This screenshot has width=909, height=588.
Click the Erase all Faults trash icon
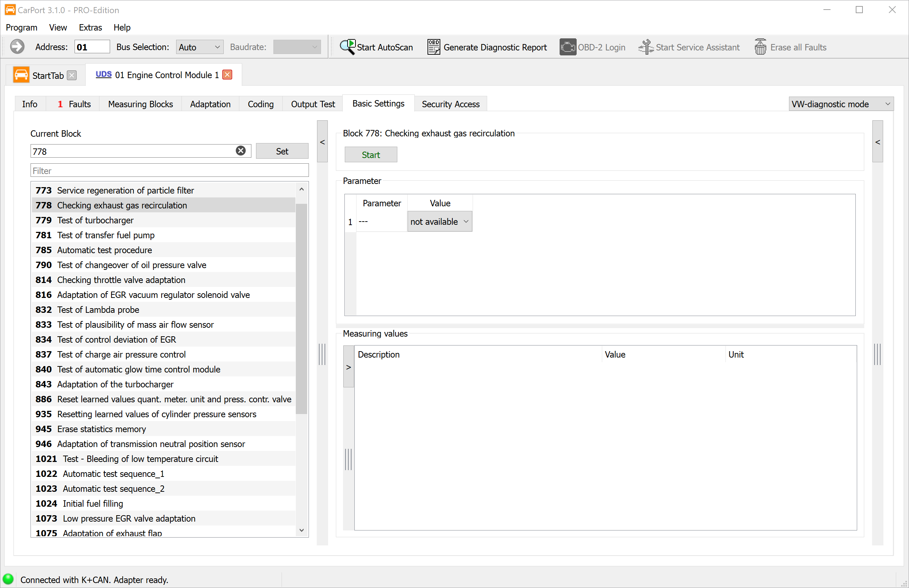[760, 47]
